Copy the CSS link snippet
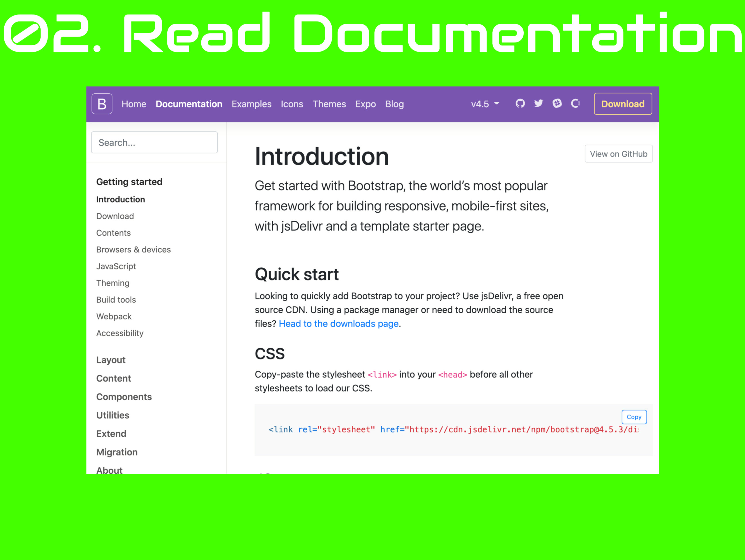745x560 pixels. point(634,417)
